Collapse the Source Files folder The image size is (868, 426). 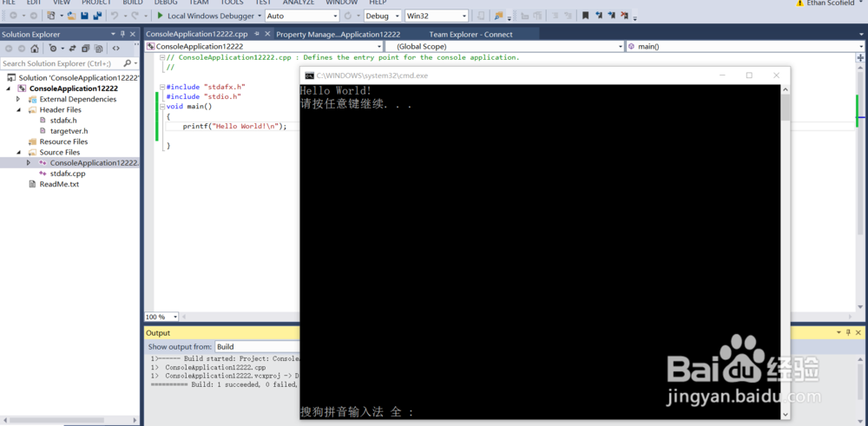18,152
